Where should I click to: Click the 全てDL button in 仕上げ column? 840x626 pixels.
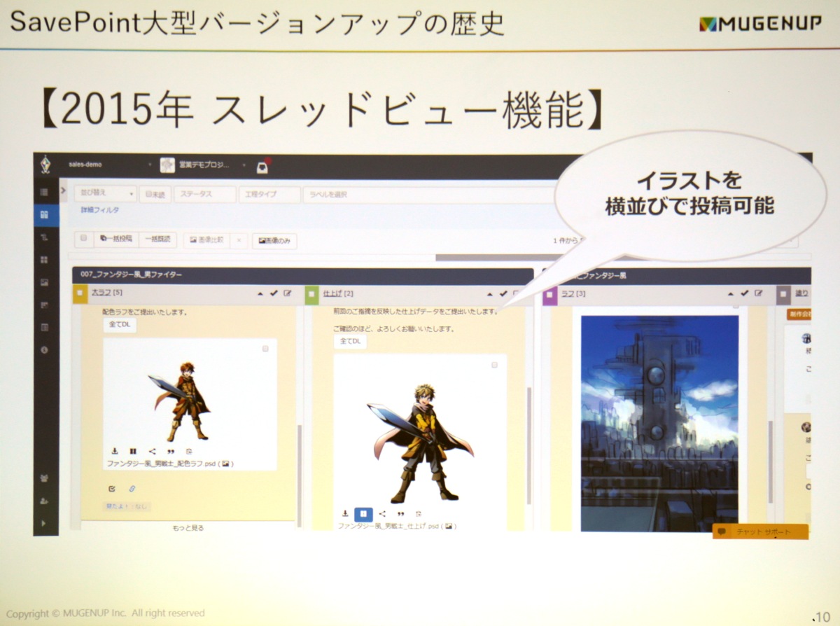tap(350, 341)
